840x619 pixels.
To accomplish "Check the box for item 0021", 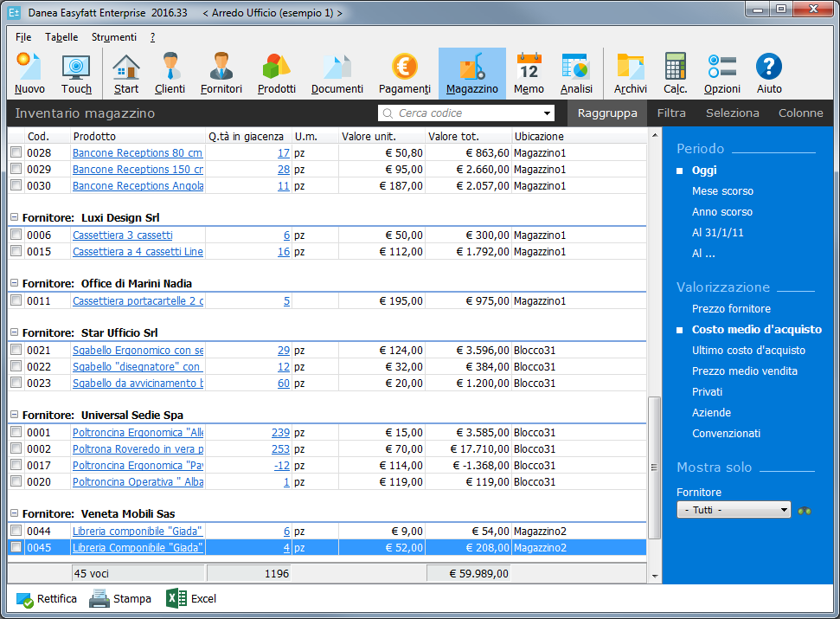I will click(x=16, y=351).
